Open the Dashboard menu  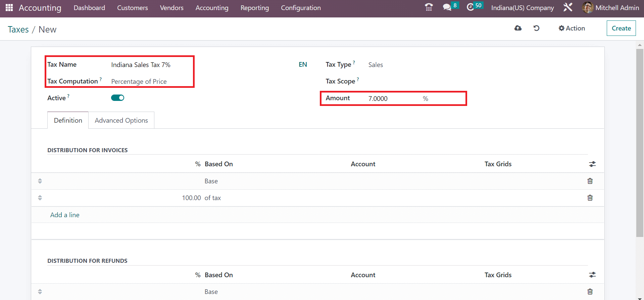(89, 8)
